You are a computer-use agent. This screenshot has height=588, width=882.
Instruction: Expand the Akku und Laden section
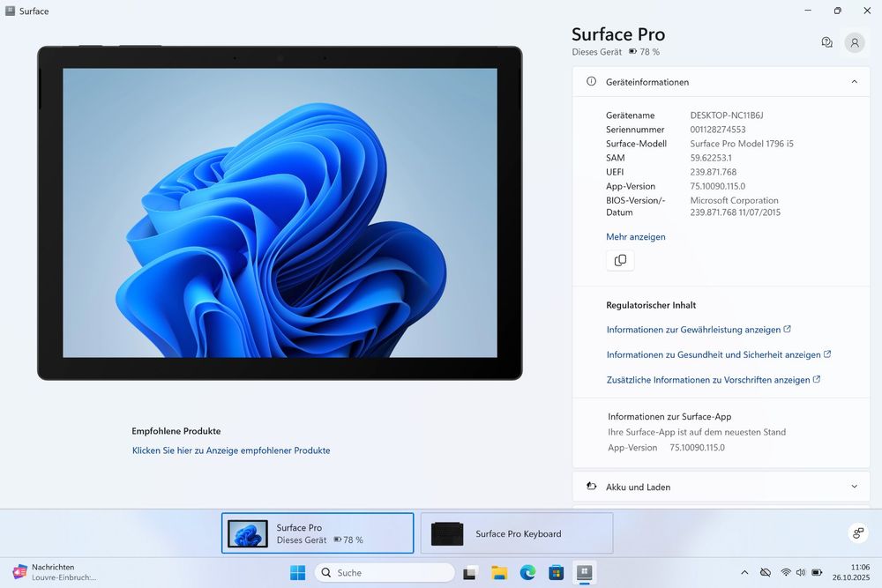click(853, 487)
